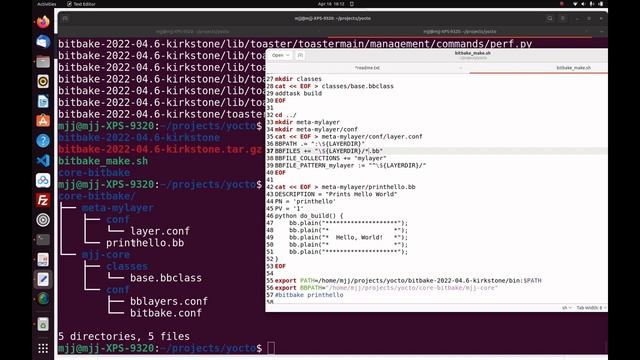Launch Visual Studio Code from the dock
The width and height of the screenshot is (640, 360).
tap(43, 160)
